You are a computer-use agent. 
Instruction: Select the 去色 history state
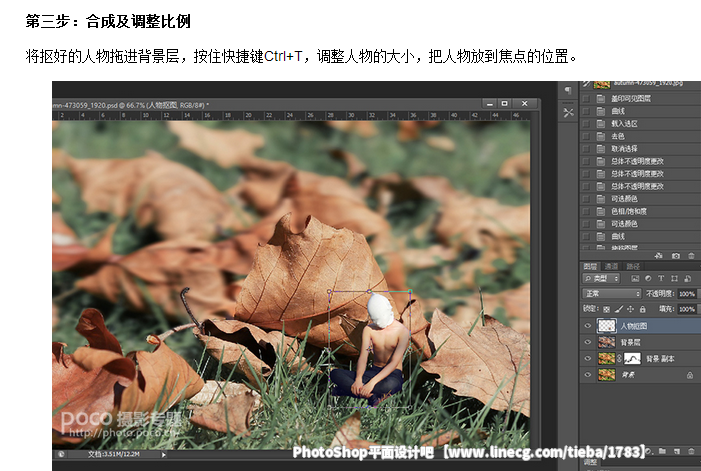tap(640, 136)
